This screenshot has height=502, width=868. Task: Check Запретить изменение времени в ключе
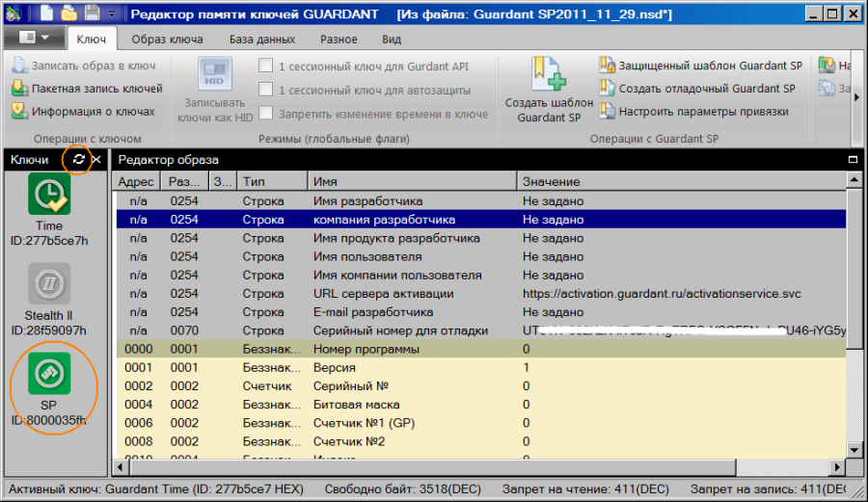pos(266,114)
